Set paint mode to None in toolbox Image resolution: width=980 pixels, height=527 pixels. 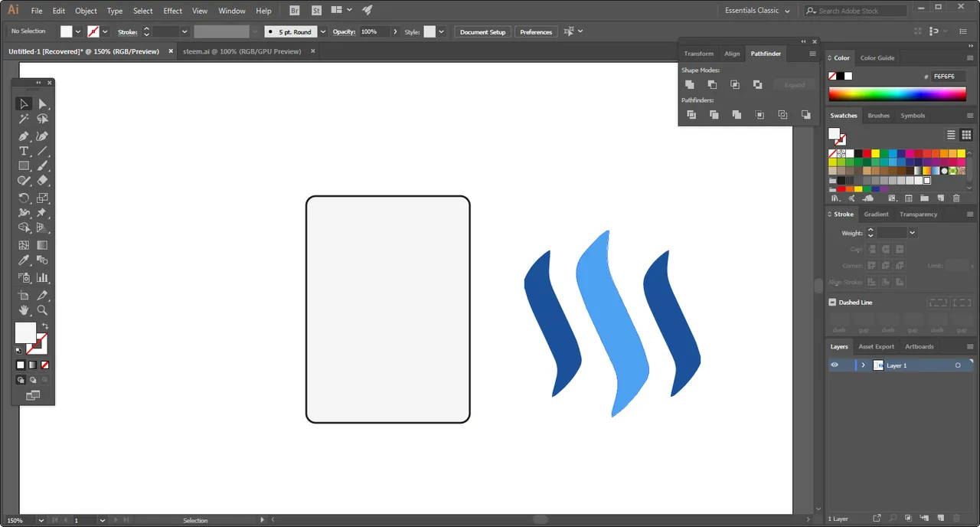coord(44,365)
